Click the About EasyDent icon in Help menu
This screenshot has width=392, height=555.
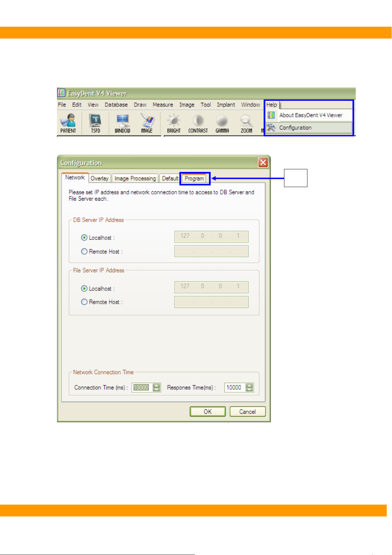tap(271, 115)
